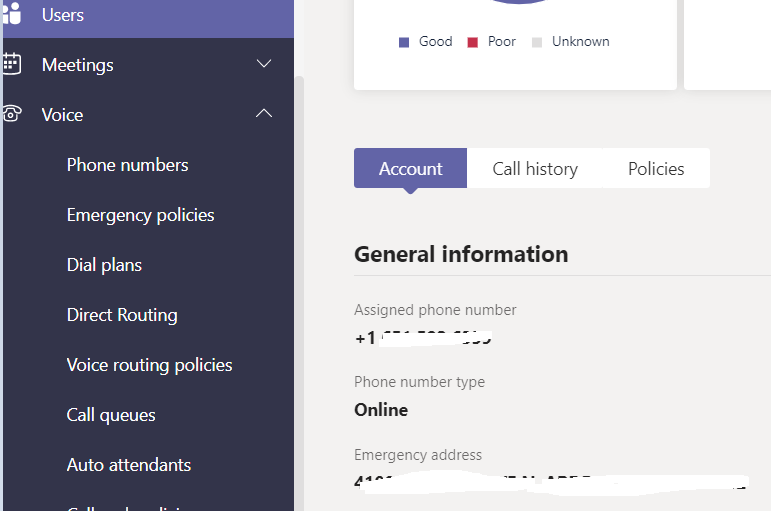Go to Emergency policies
Image resolution: width=771 pixels, height=511 pixels.
pos(140,215)
